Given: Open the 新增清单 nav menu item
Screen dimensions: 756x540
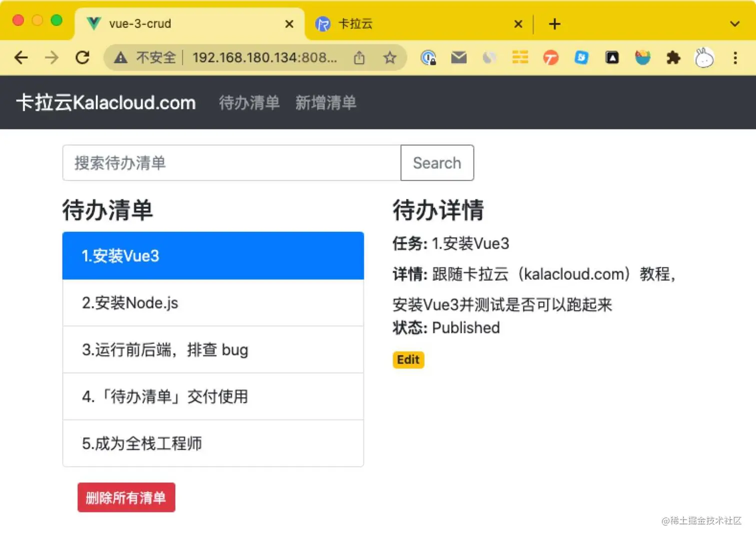Looking at the screenshot, I should pyautogui.click(x=326, y=103).
